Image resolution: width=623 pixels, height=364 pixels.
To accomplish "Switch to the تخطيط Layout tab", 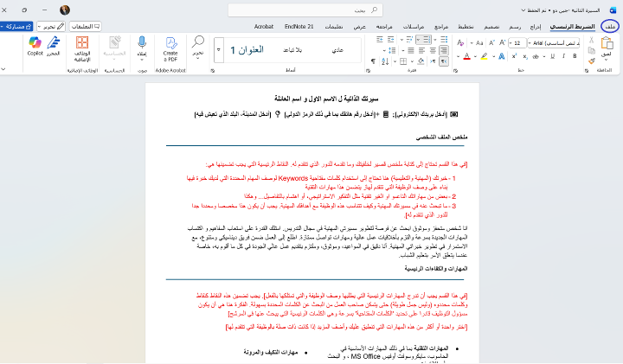I will (466, 27).
